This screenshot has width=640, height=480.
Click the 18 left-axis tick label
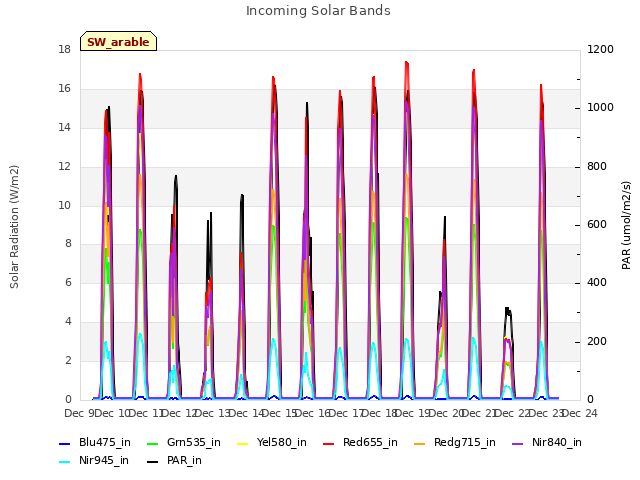tap(64, 49)
